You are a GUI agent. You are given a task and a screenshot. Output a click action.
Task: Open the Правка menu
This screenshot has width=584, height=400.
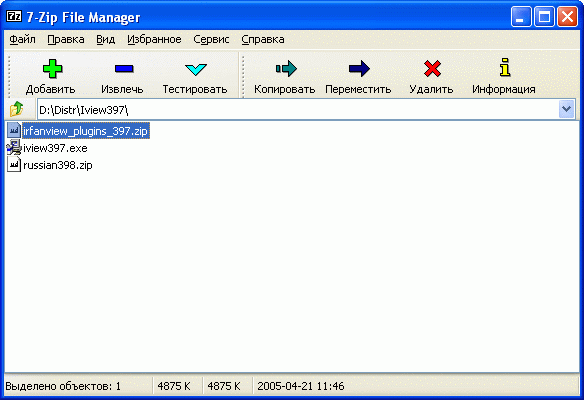pyautogui.click(x=66, y=39)
